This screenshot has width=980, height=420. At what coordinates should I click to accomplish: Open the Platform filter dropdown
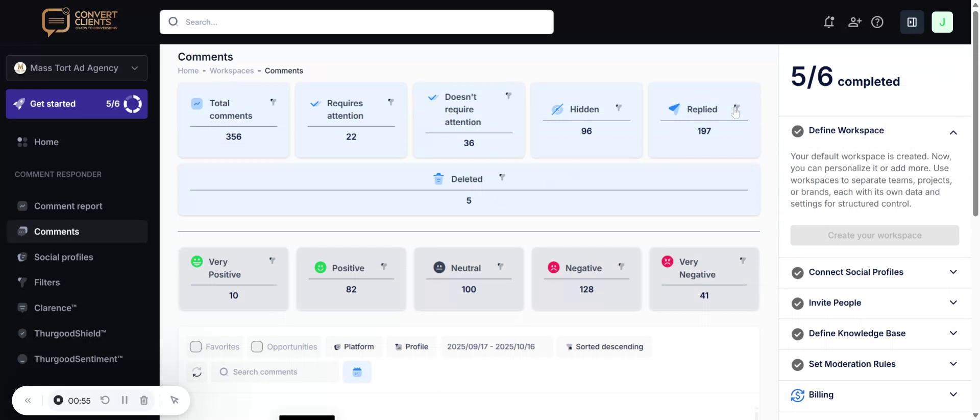[354, 346]
